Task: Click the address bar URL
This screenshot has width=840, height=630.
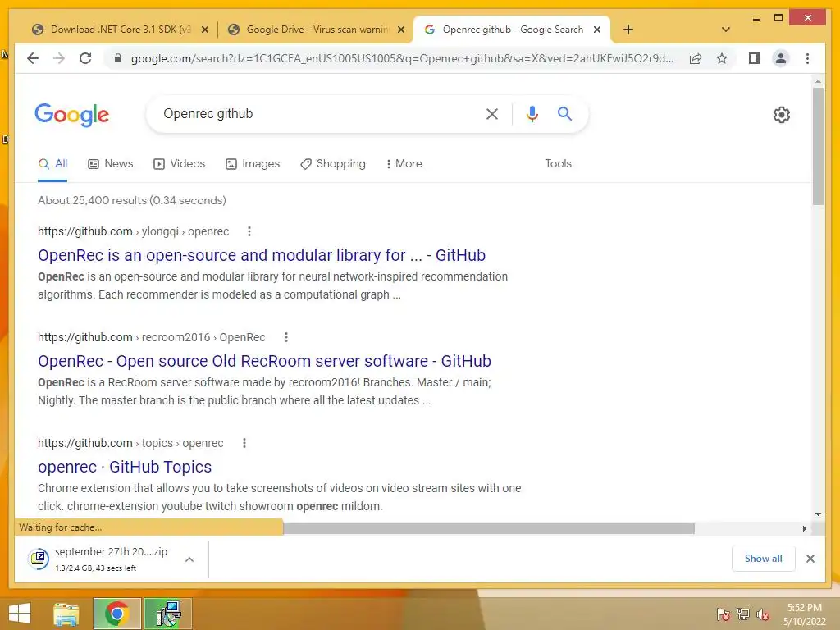Action: point(402,58)
